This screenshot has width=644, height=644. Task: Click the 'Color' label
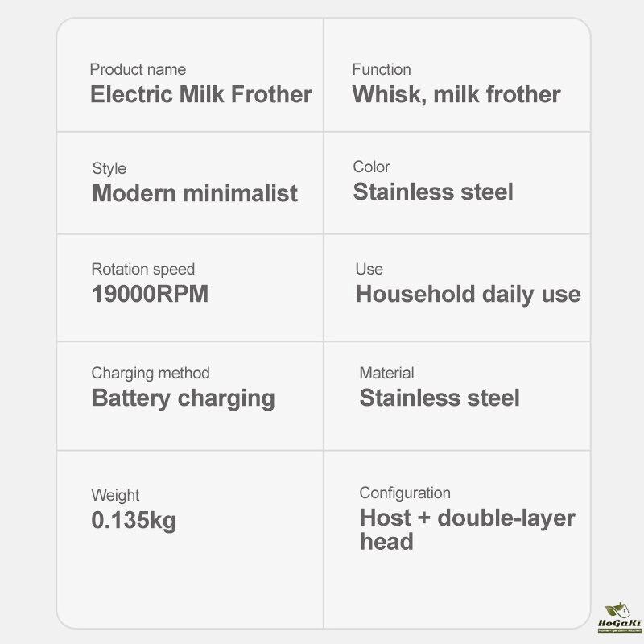[371, 167]
